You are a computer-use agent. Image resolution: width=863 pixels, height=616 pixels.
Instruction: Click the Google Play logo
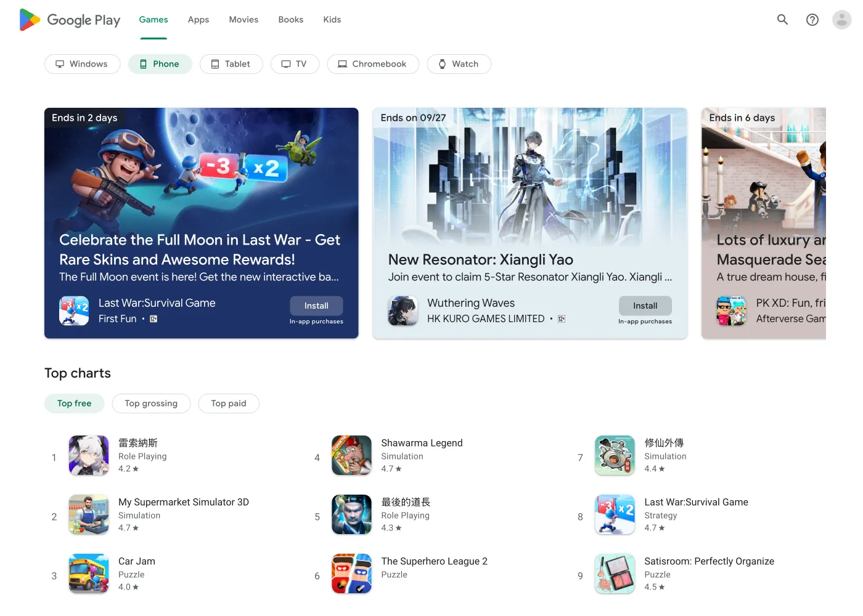[70, 20]
